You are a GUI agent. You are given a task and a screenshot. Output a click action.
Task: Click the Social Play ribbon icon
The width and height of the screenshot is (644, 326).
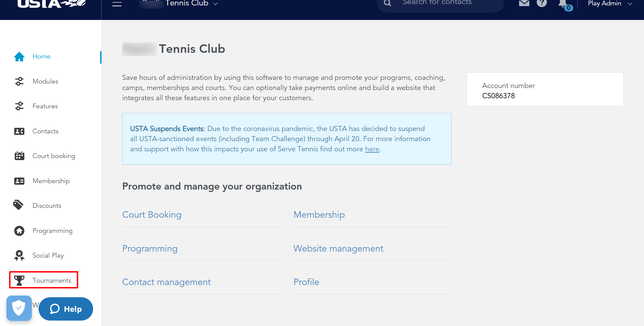(x=19, y=255)
